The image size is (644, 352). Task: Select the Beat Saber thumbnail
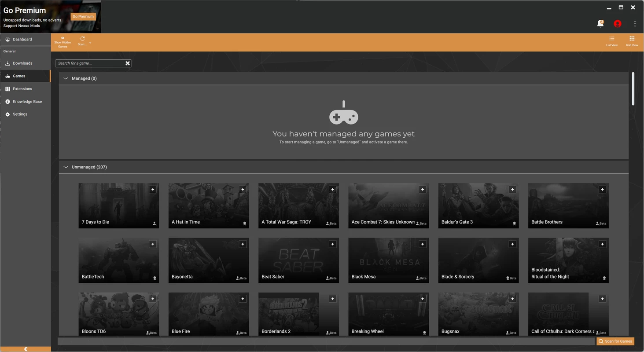click(x=298, y=260)
